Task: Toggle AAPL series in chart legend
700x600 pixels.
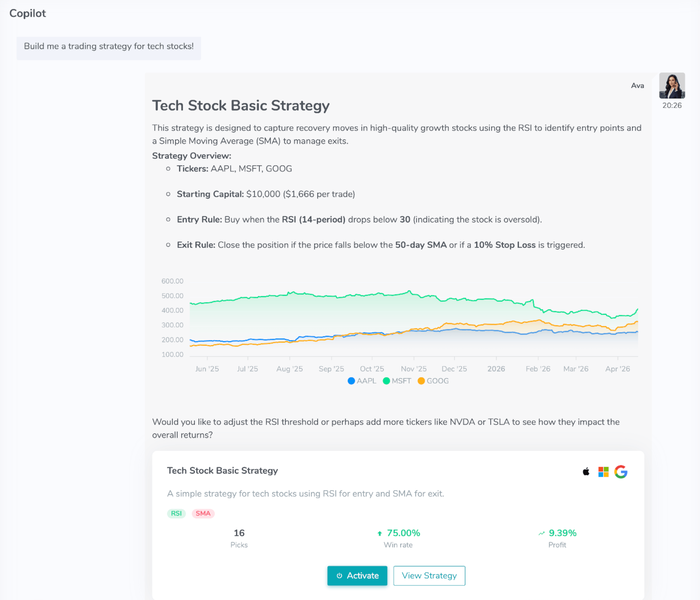Action: [362, 381]
